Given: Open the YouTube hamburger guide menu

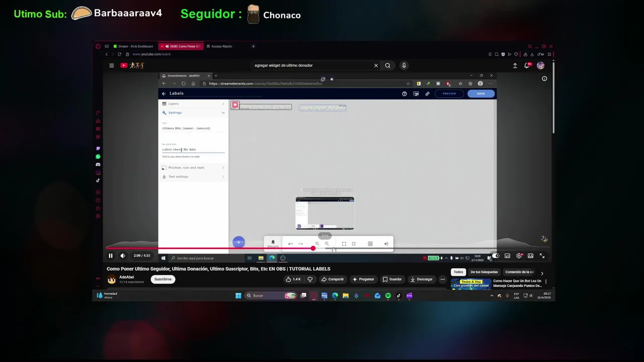Looking at the screenshot, I should 112,65.
